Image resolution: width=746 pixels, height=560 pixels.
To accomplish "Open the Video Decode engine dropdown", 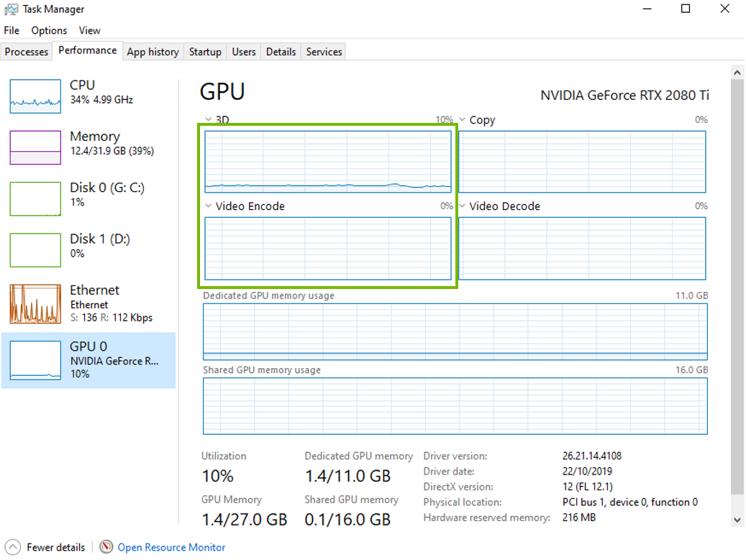I will pyautogui.click(x=462, y=206).
